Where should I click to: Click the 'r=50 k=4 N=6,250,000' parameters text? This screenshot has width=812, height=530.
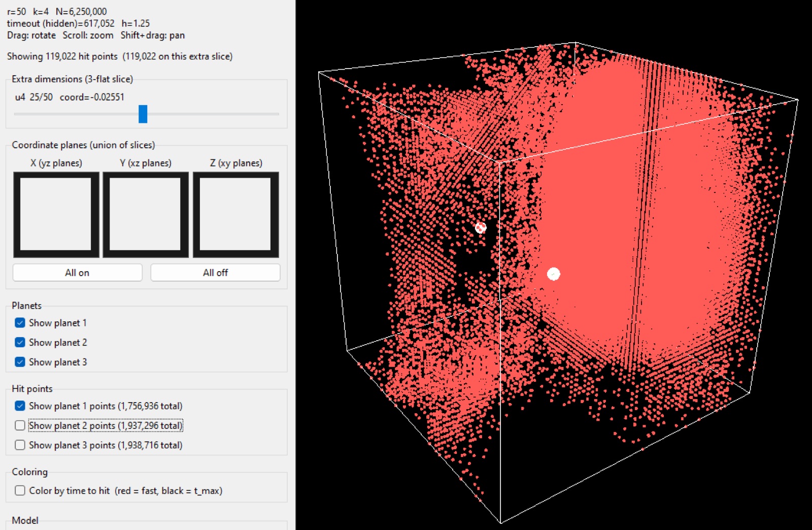(x=57, y=11)
